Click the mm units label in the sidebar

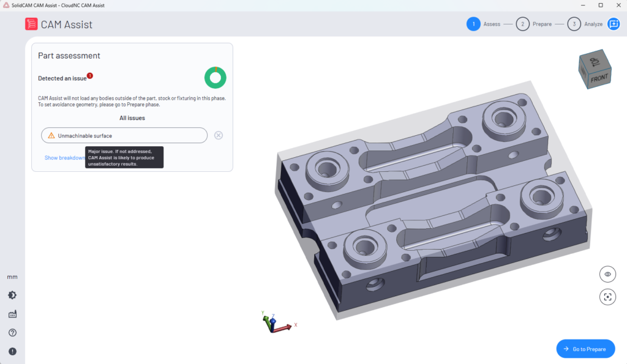tap(12, 277)
